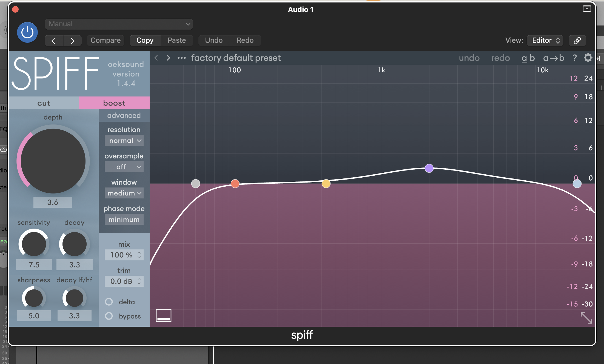Viewport: 604px width, 364px height.
Task: Open the three-dots preset menu
Action: [181, 58]
